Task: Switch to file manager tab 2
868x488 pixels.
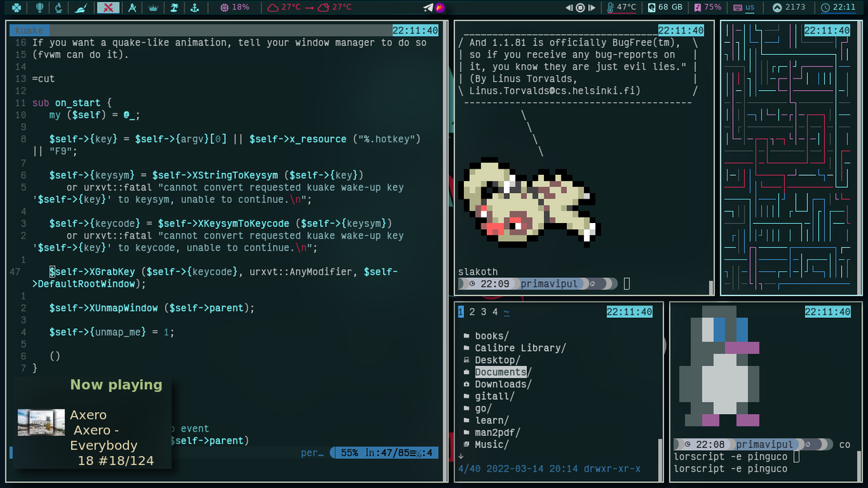Action: coord(472,312)
